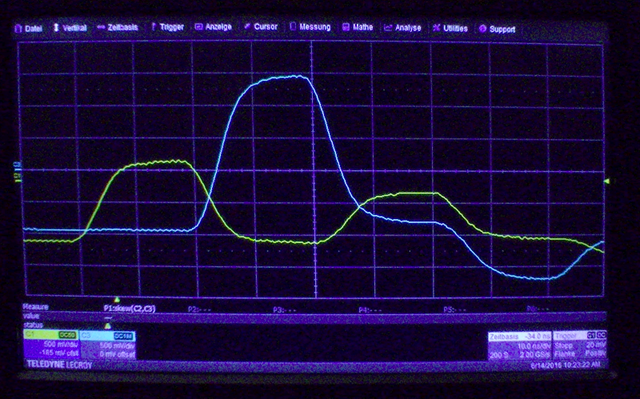Click the C1 channel descriptor box
The width and height of the screenshot is (640, 399).
click(x=51, y=345)
